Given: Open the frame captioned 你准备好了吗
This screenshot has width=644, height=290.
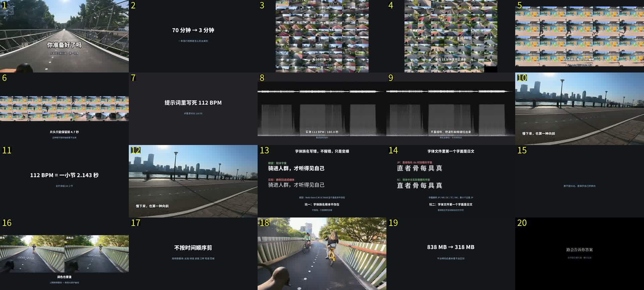Looking at the screenshot, I should [64, 36].
